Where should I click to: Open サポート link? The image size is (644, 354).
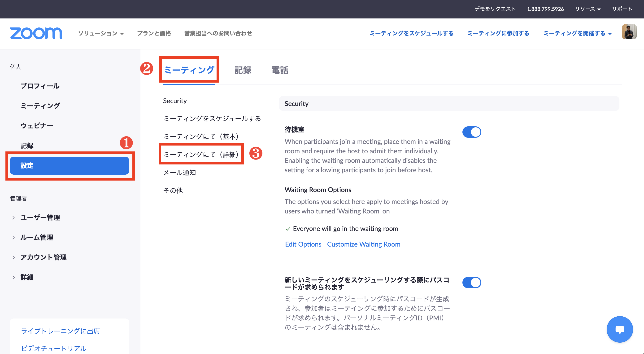pos(622,9)
